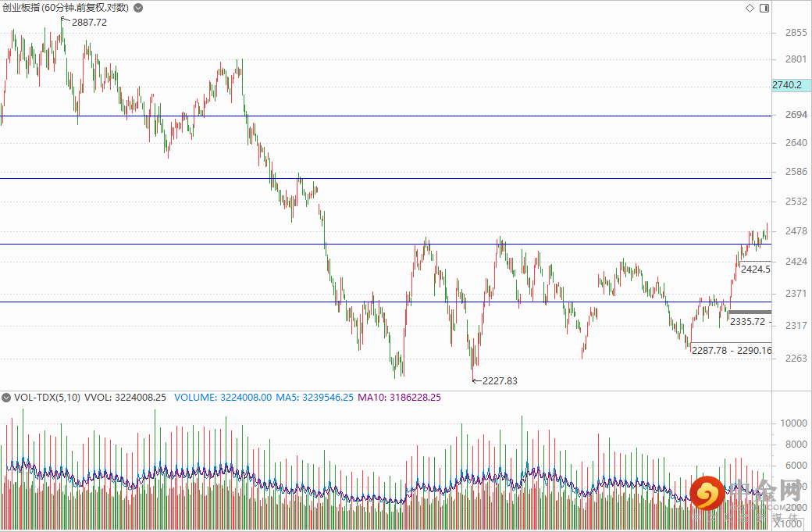Click the 2371 price axis label
The width and height of the screenshot is (812, 532).
(796, 294)
